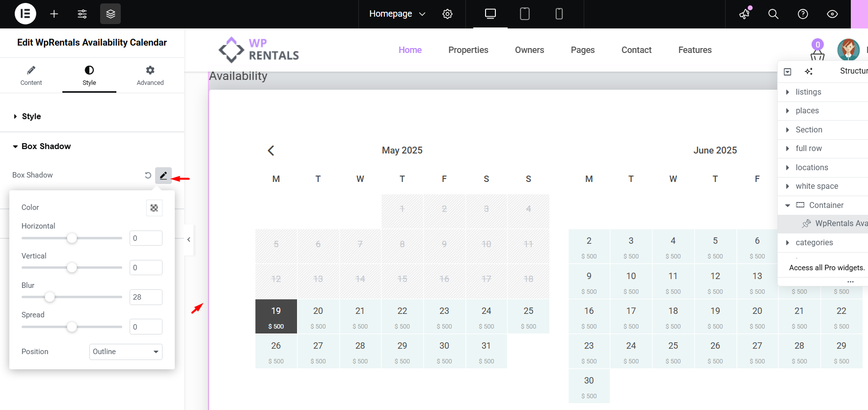
Task: Toggle the Structure layers icon
Action: click(x=110, y=14)
